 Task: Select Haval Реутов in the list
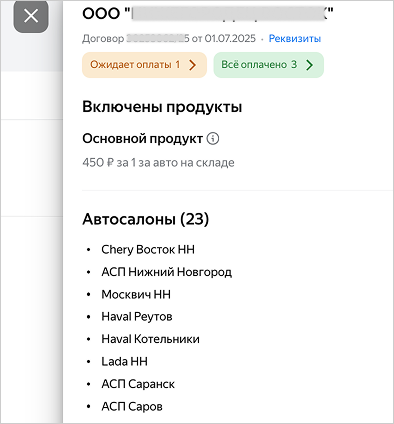pyautogui.click(x=137, y=317)
